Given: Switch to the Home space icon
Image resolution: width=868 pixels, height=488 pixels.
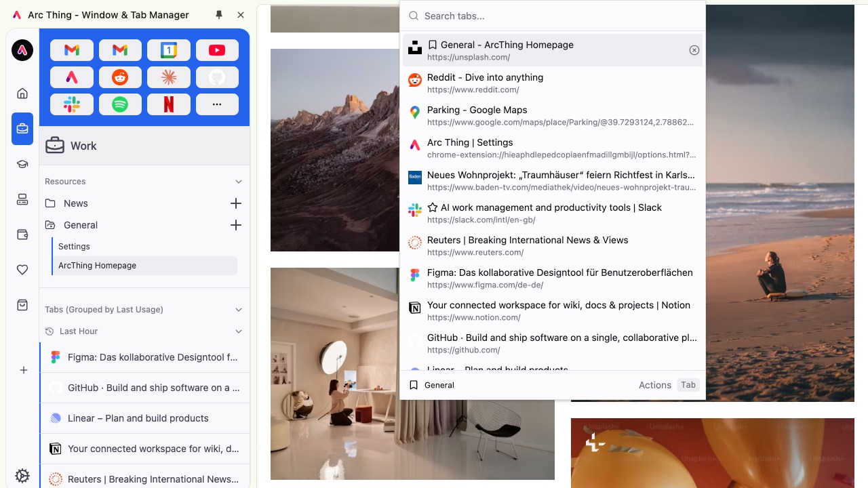Looking at the screenshot, I should [22, 94].
